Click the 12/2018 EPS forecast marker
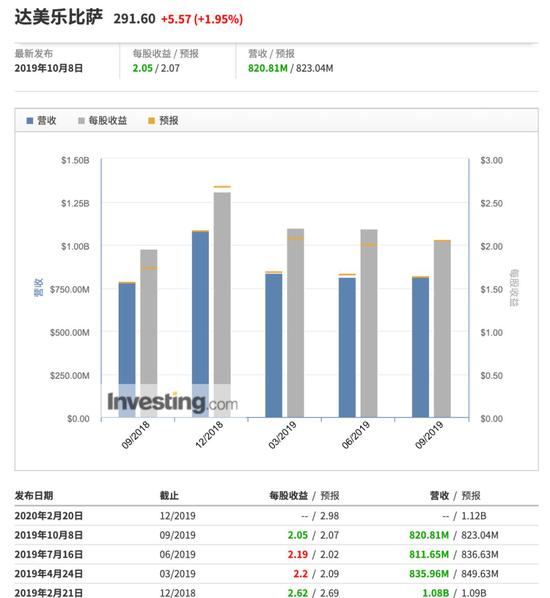Viewport: 550px width, 598px height. coord(222,187)
